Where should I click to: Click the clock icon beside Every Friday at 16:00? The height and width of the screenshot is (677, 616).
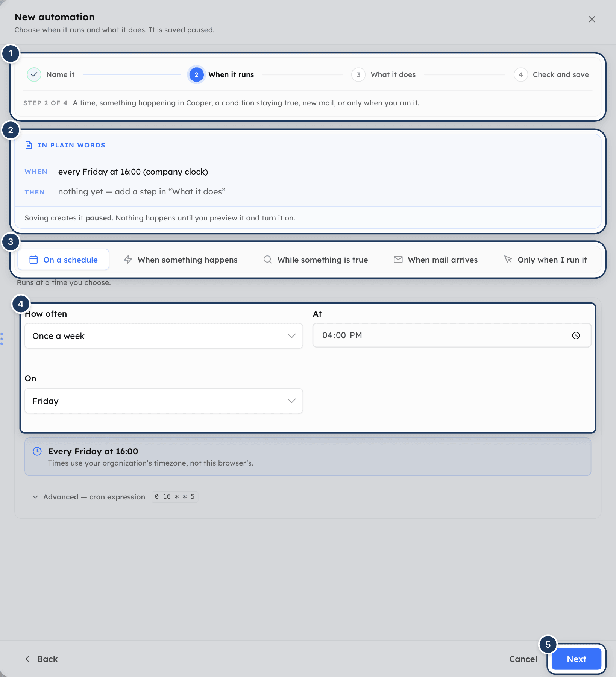(37, 451)
